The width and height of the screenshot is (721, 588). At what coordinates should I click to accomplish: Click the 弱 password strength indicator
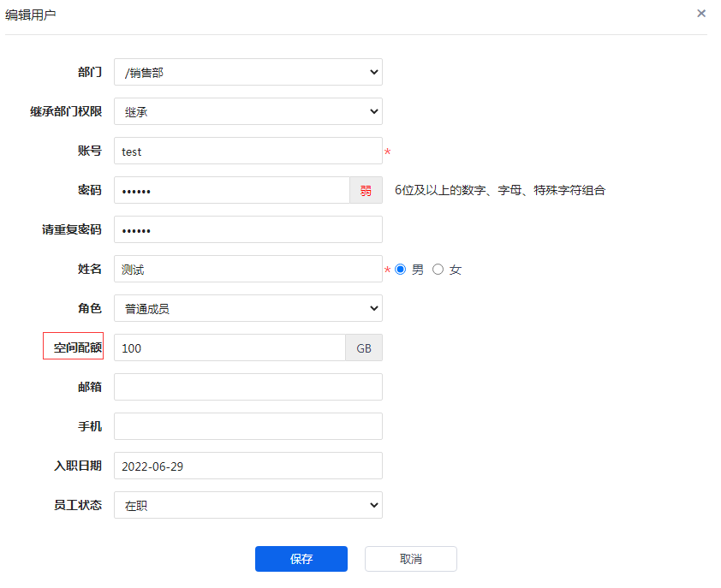pyautogui.click(x=366, y=191)
